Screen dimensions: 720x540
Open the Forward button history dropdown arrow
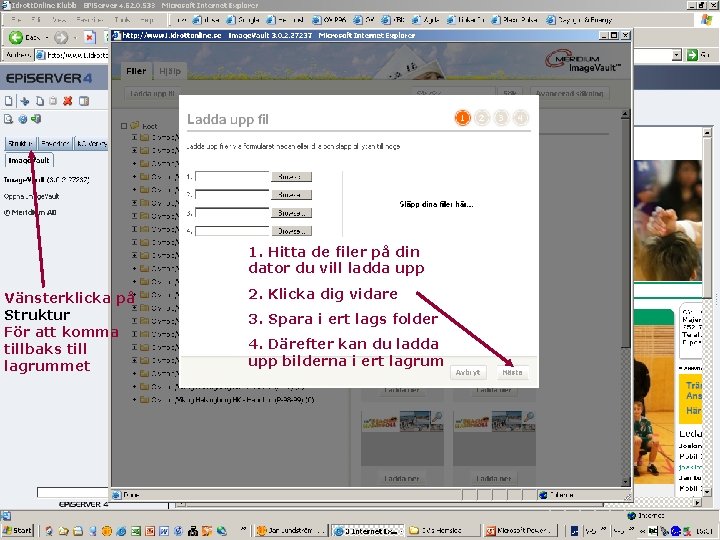pyautogui.click(x=74, y=37)
